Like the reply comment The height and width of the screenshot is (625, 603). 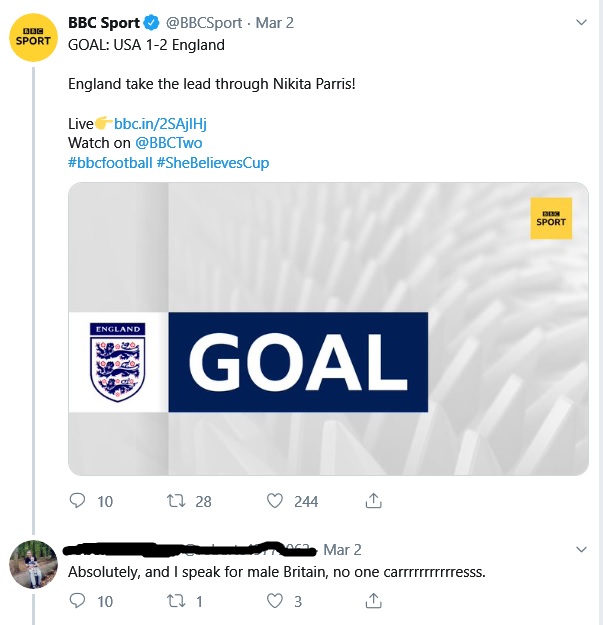point(276,601)
